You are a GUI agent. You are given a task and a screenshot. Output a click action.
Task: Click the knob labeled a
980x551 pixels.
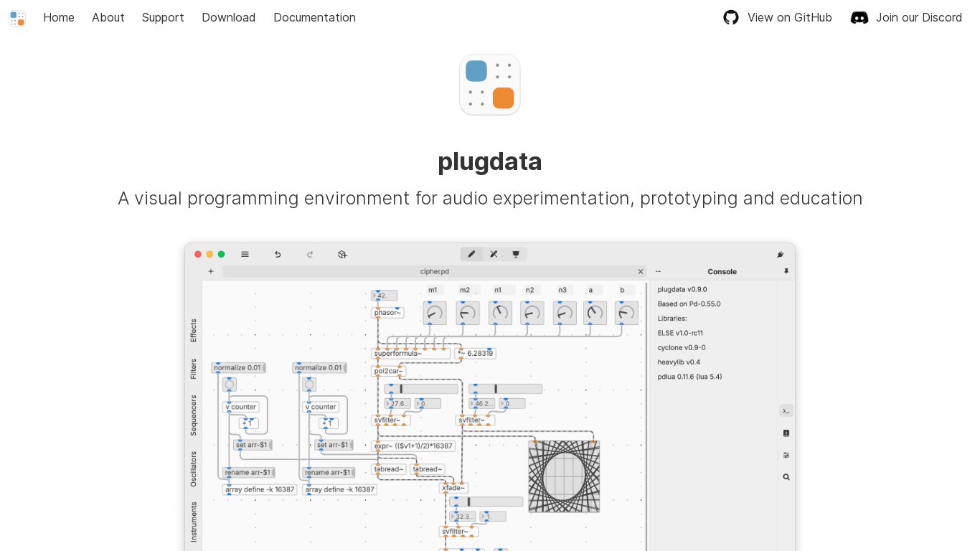click(x=595, y=313)
